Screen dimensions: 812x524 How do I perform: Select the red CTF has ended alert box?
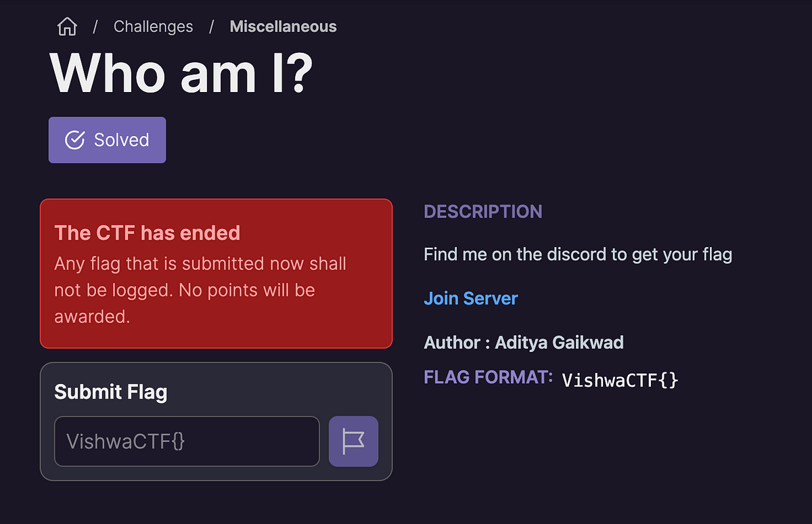click(x=216, y=274)
